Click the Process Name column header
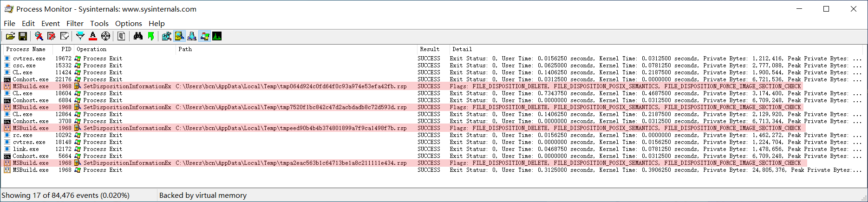This screenshot has height=202, width=868. [28, 49]
